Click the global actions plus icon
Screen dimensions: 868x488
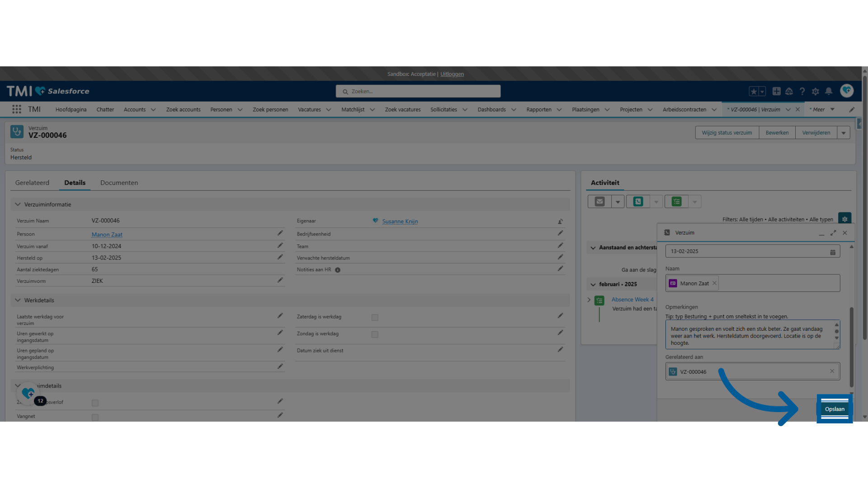tap(776, 91)
